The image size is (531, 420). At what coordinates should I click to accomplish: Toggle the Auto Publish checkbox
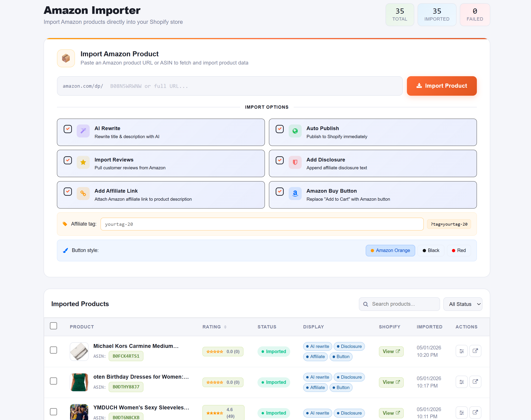(x=280, y=129)
